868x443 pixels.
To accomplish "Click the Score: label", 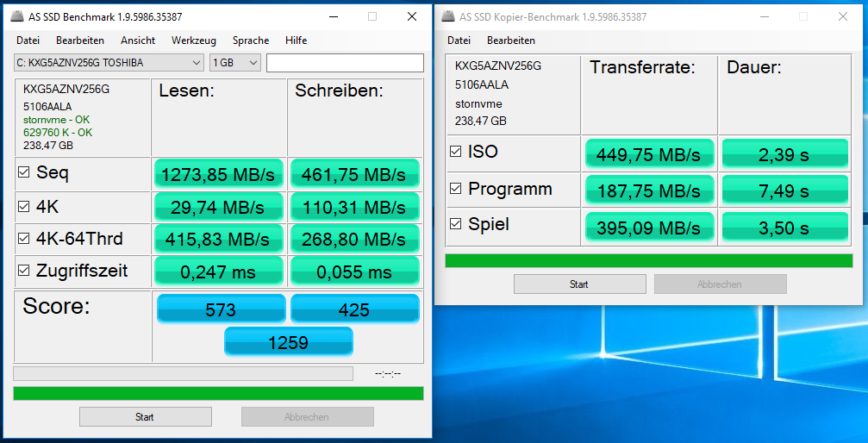I will (x=56, y=306).
